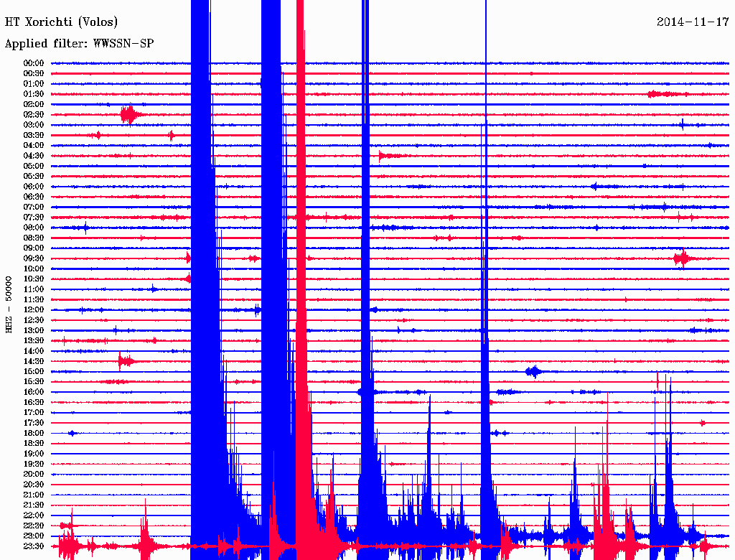The image size is (735, 560).
Task: Click the '20:30' time label
Action: click(x=34, y=485)
